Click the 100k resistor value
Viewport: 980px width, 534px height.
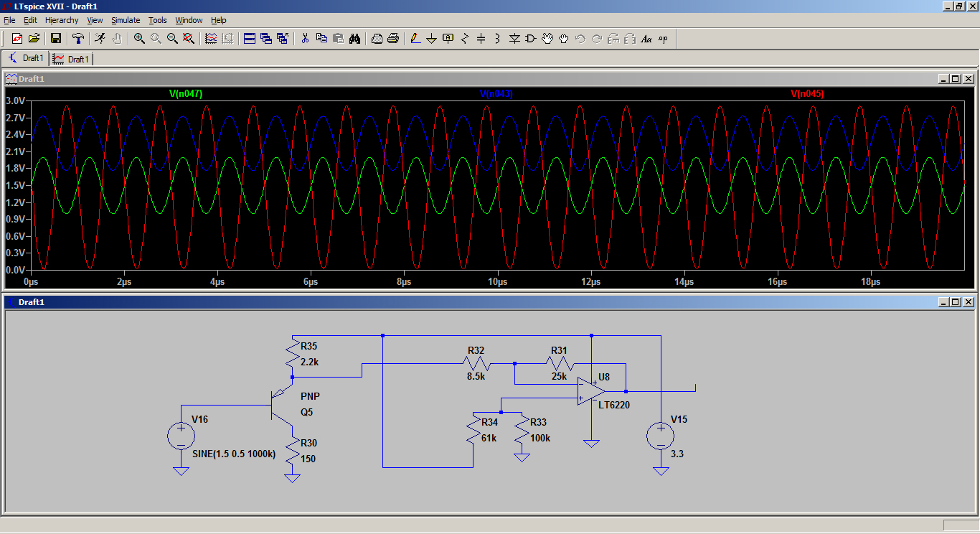pos(542,438)
